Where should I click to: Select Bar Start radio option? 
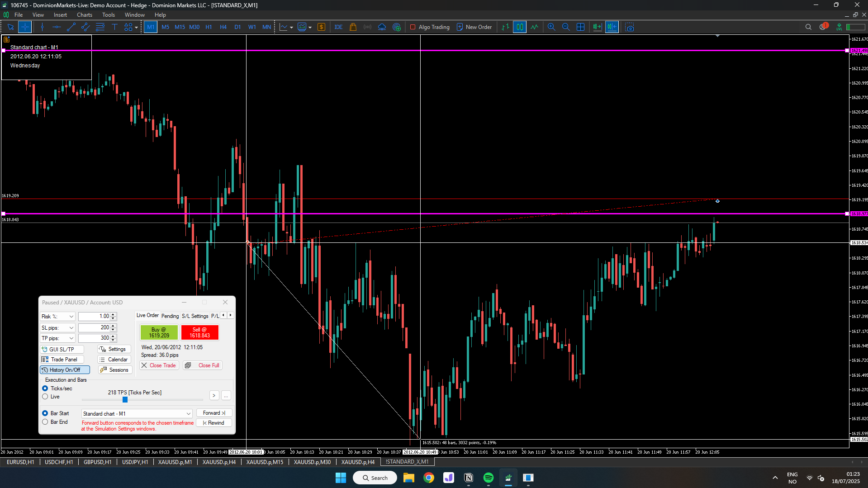pyautogui.click(x=45, y=413)
